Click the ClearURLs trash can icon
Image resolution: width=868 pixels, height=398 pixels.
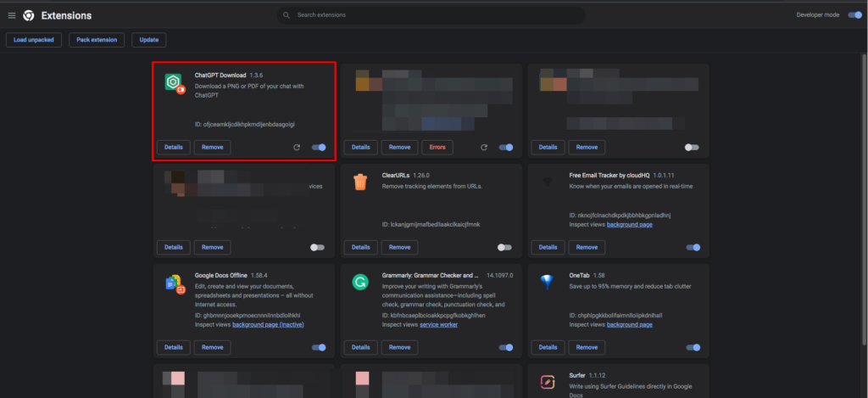[x=360, y=182]
